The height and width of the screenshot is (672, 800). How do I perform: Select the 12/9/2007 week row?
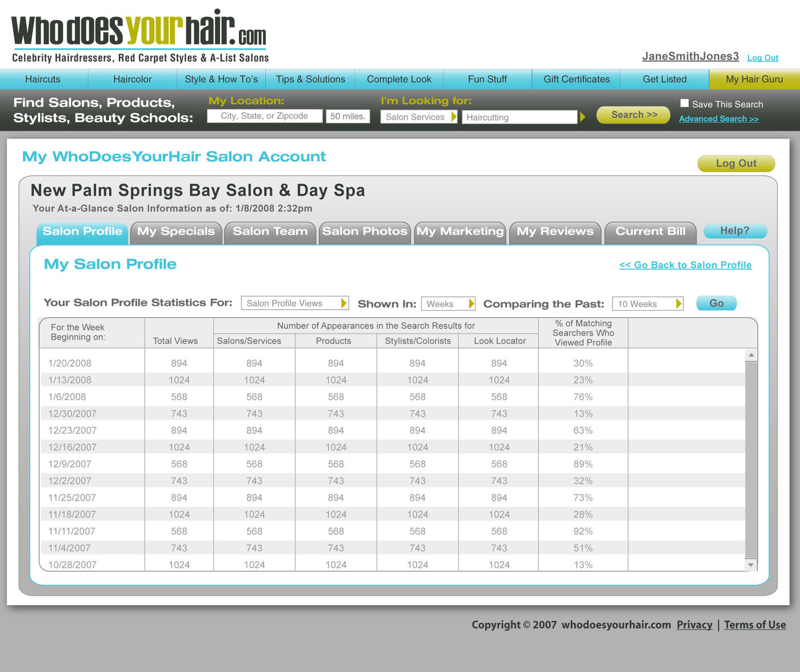pos(393,464)
